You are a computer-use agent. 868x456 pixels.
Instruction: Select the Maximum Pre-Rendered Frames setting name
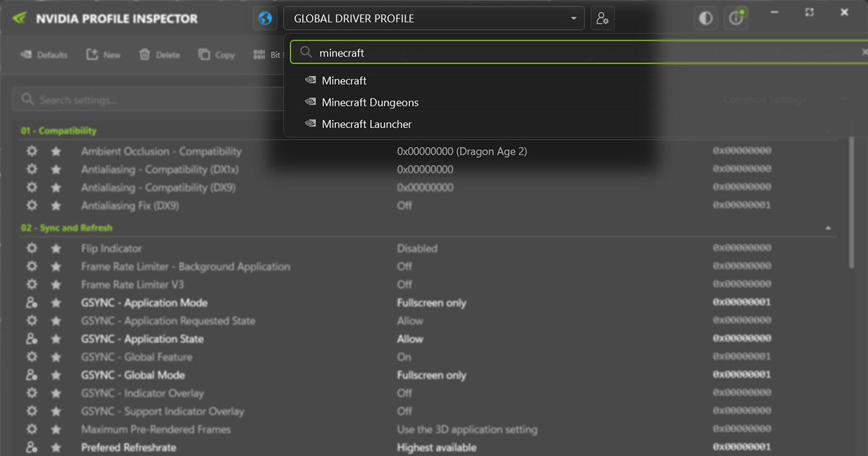(x=156, y=429)
